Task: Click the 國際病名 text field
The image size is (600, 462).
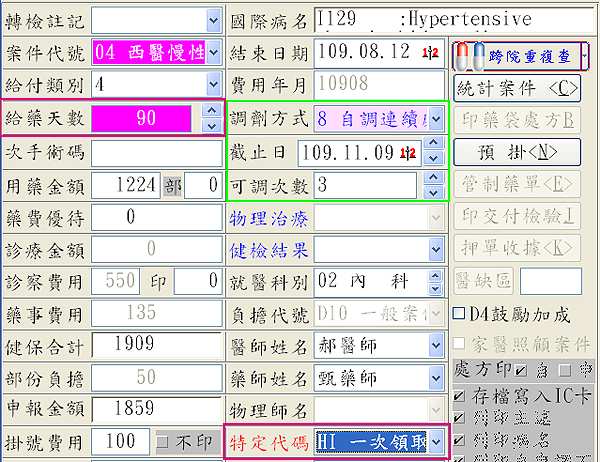Action: point(377,18)
